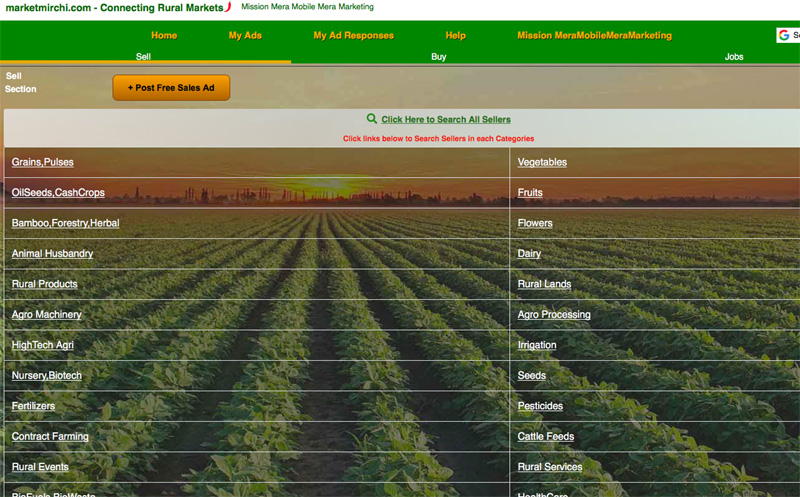Go to My Ad Responses
Screen dimensions: 800x497
(x=353, y=36)
